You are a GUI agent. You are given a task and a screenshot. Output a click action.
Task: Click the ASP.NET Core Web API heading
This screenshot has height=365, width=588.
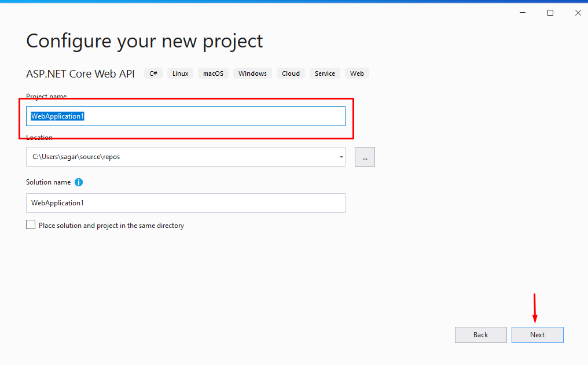point(80,73)
